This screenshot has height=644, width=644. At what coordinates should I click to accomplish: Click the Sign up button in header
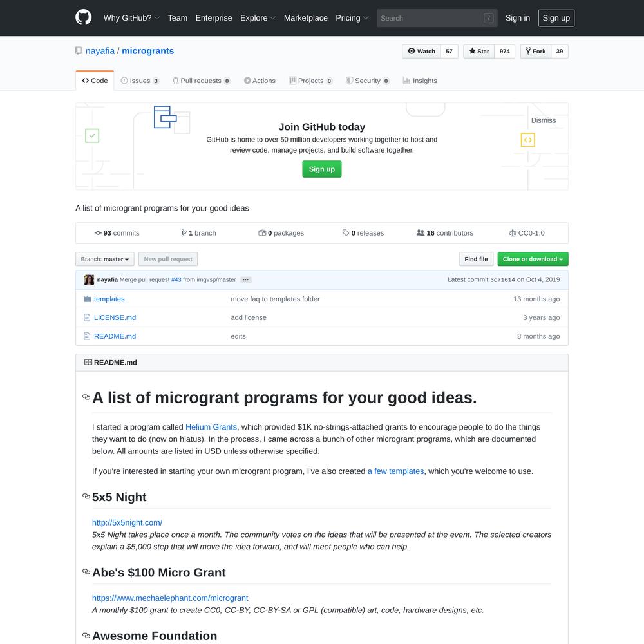[x=556, y=18]
